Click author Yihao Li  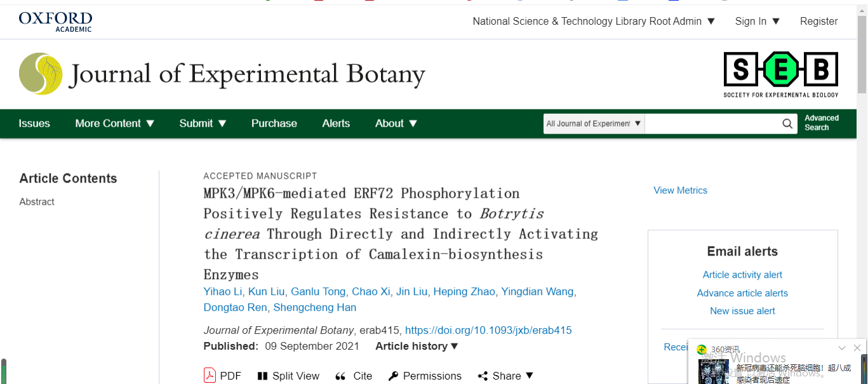tap(223, 292)
